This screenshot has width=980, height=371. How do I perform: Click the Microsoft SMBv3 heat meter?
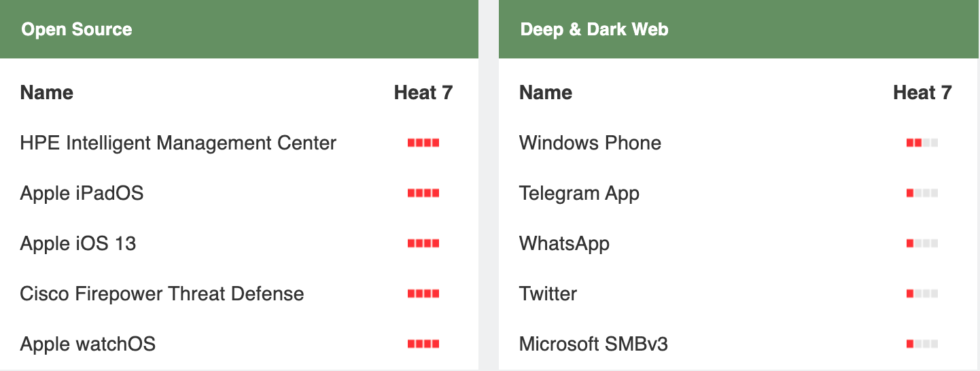tap(922, 344)
